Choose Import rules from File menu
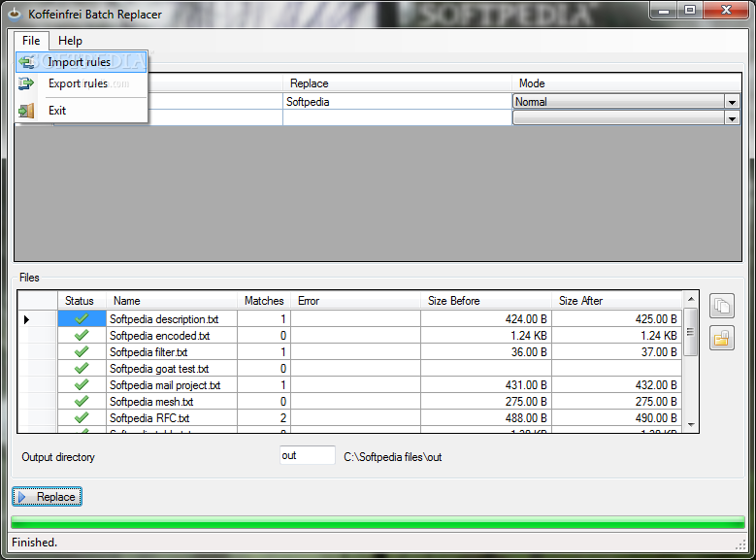Screen dimensions: 756x560 click(81, 62)
